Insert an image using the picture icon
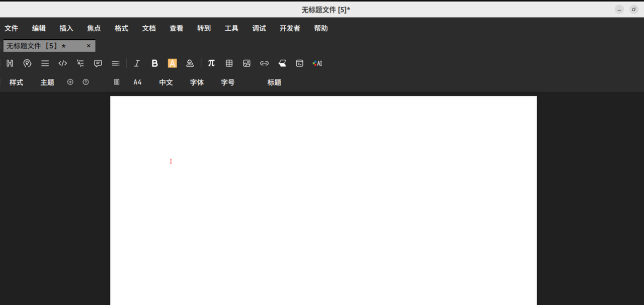 [247, 63]
